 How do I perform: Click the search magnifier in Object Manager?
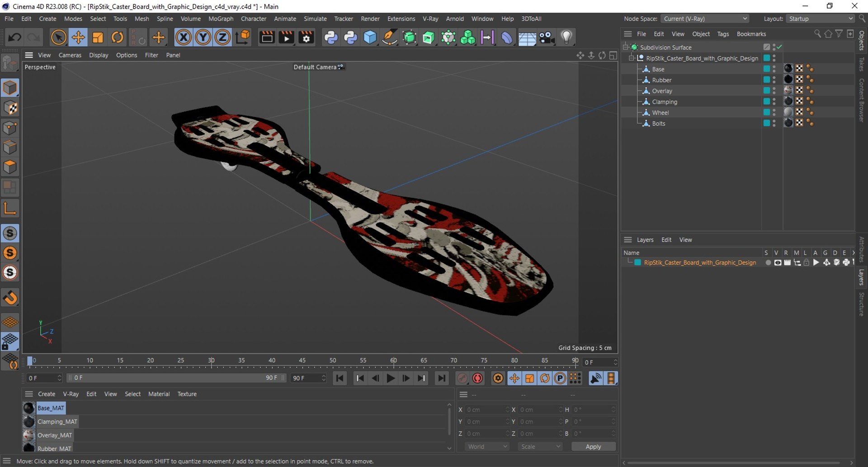coord(817,34)
